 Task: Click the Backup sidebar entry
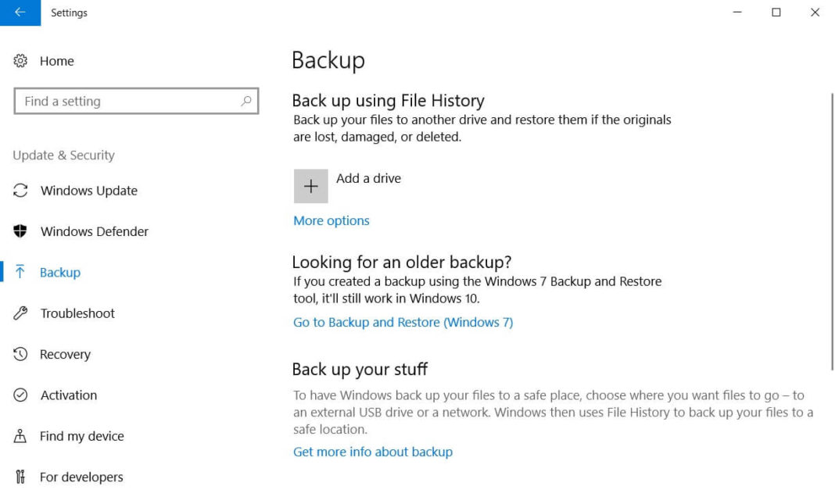pyautogui.click(x=59, y=272)
